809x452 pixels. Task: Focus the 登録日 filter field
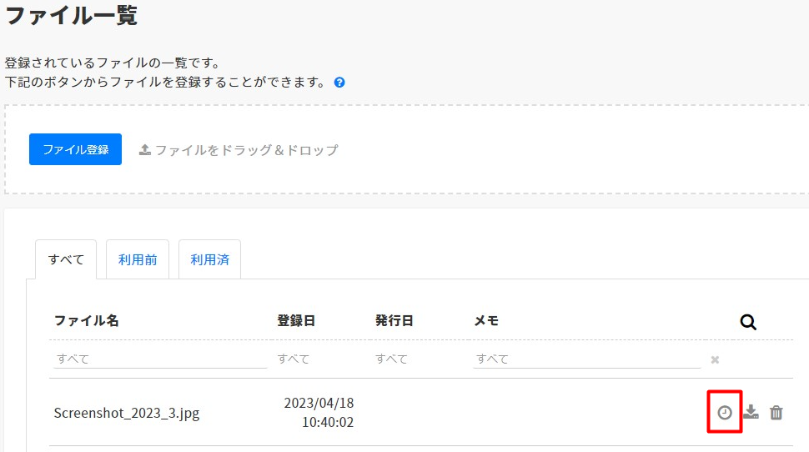pyautogui.click(x=318, y=359)
